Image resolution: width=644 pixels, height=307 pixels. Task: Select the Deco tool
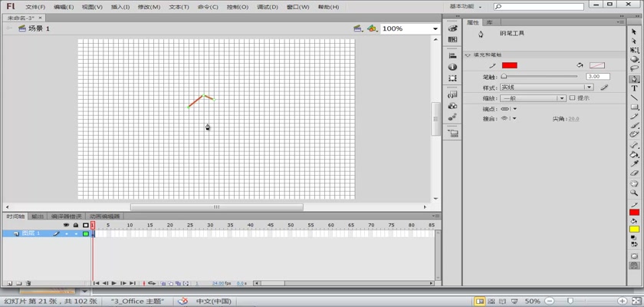pos(634,134)
